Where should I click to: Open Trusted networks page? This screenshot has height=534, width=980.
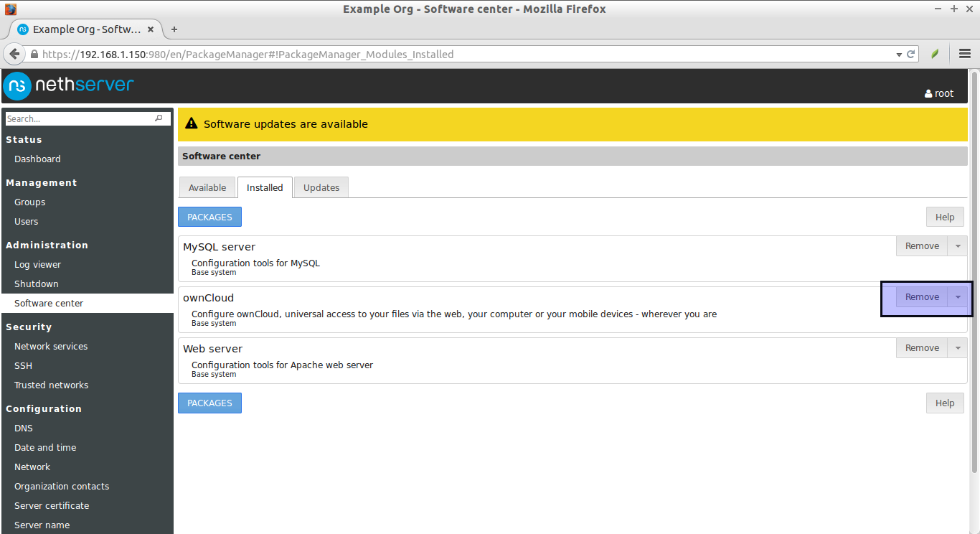coord(51,385)
